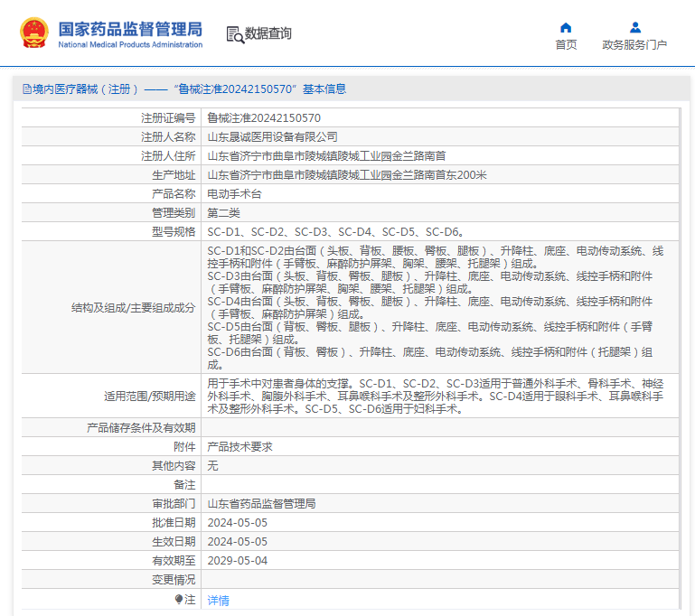The width and height of the screenshot is (695, 616).
Task: Click the 生产地址 value ending 东200米
Action: click(x=347, y=175)
